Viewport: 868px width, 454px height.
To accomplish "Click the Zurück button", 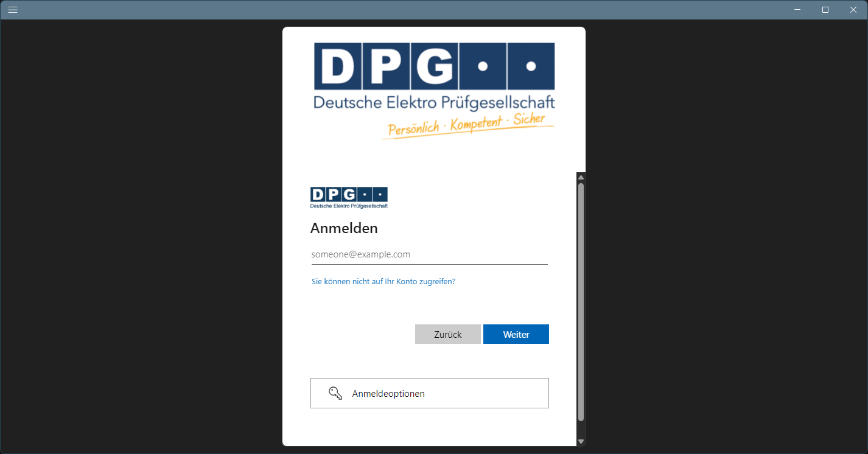I will pos(448,334).
